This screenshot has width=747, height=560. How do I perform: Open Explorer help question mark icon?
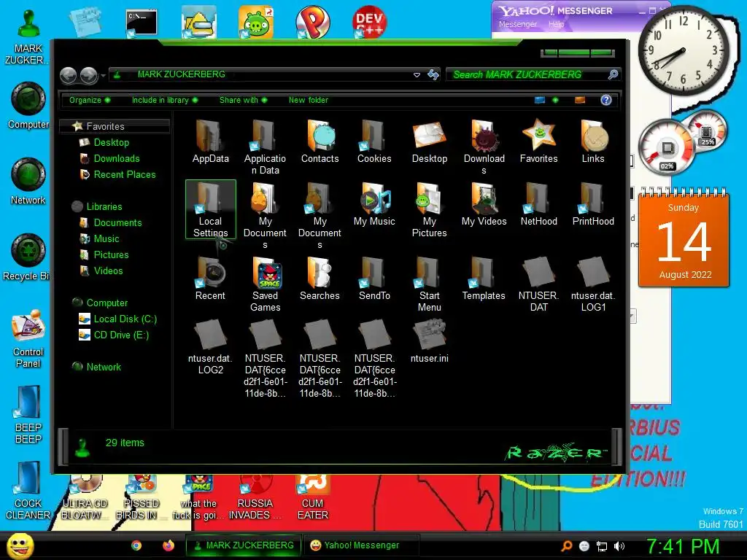pyautogui.click(x=606, y=100)
